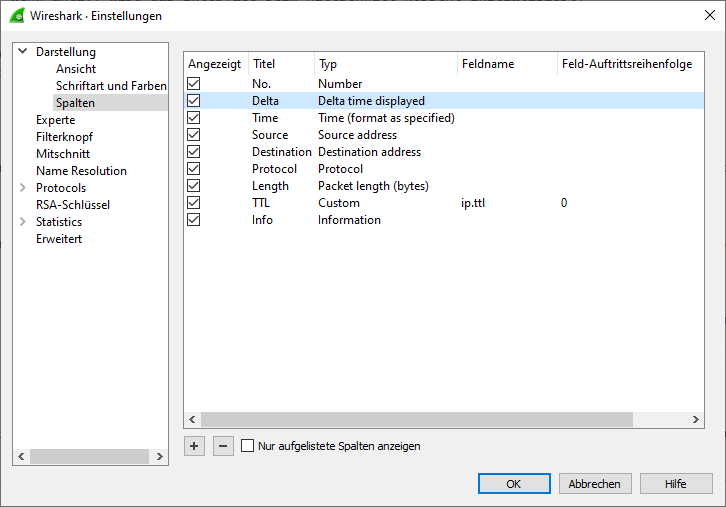Open the Filterknopf settings page

pos(64,137)
